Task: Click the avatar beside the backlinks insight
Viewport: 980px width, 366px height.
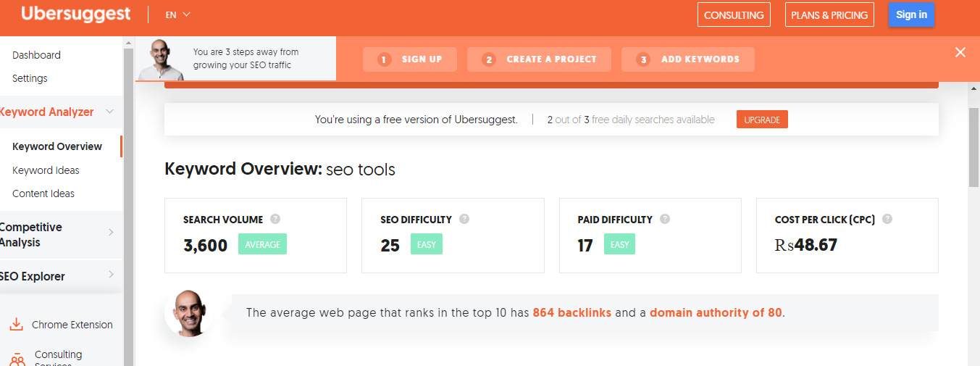Action: [188, 312]
